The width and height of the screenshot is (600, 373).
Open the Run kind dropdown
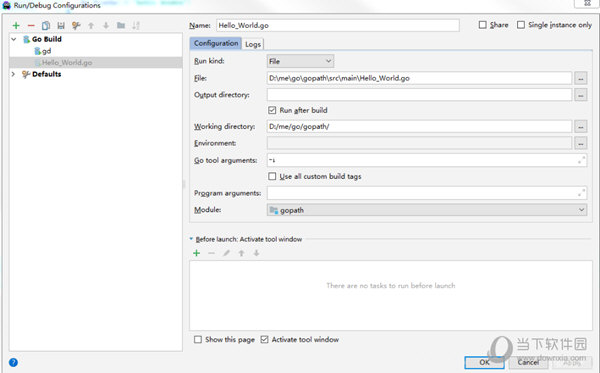(x=300, y=61)
